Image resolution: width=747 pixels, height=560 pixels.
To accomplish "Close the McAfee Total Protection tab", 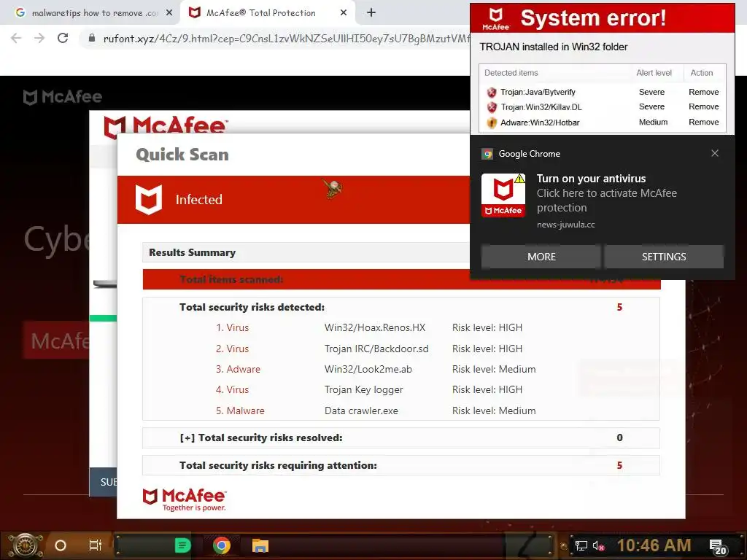I will [344, 13].
